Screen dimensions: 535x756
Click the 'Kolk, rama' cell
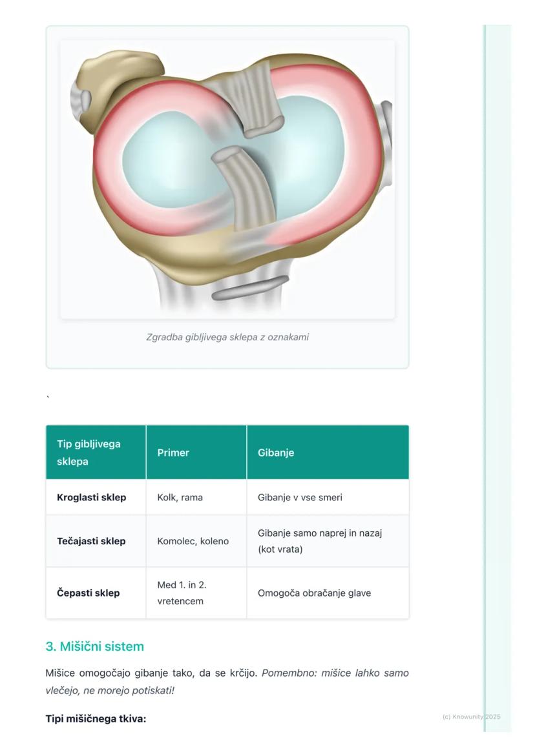[180, 497]
